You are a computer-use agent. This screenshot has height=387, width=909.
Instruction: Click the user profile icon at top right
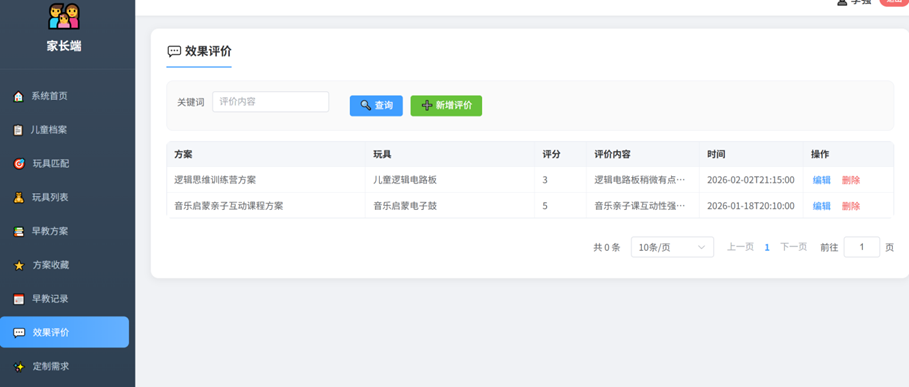[x=842, y=2]
